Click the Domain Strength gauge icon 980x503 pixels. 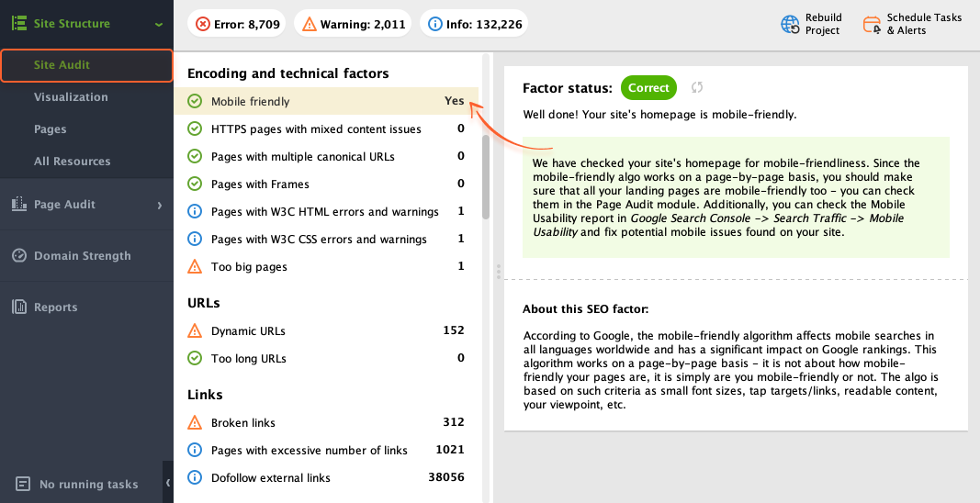pos(19,255)
